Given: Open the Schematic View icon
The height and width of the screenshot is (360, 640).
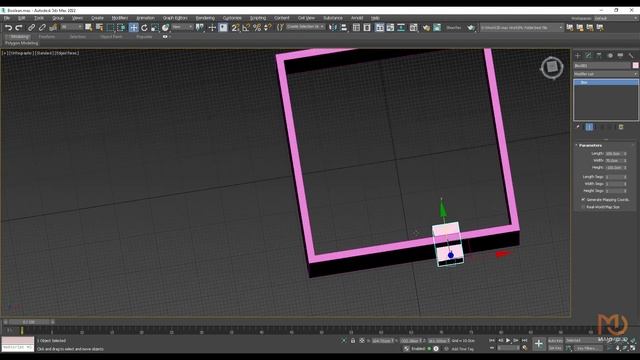Looking at the screenshot, I should coord(401,28).
